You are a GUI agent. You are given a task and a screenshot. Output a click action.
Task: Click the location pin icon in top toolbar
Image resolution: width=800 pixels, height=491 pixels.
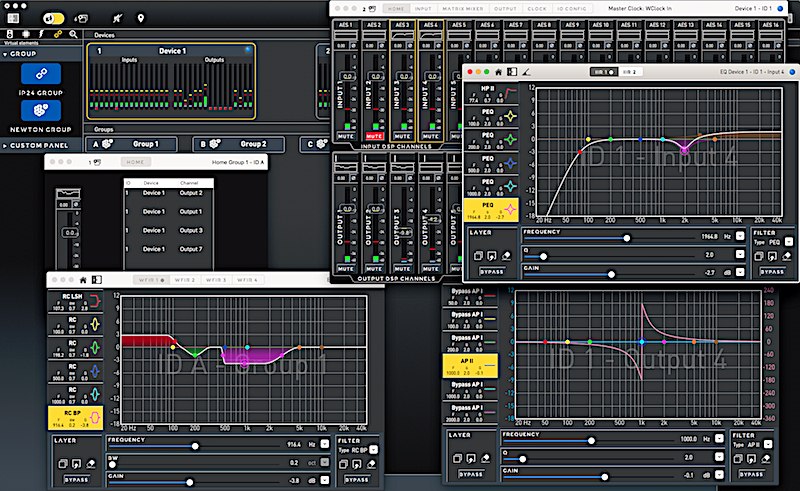click(x=141, y=18)
